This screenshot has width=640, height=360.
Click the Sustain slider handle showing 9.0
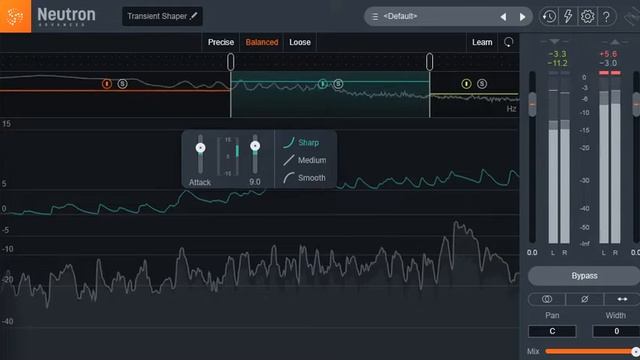pyautogui.click(x=255, y=146)
